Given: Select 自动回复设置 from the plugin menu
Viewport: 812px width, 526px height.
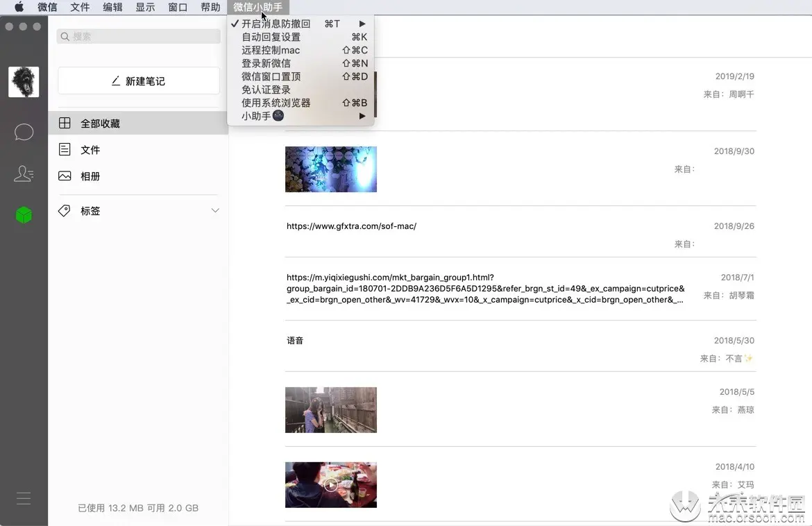Looking at the screenshot, I should 269,36.
